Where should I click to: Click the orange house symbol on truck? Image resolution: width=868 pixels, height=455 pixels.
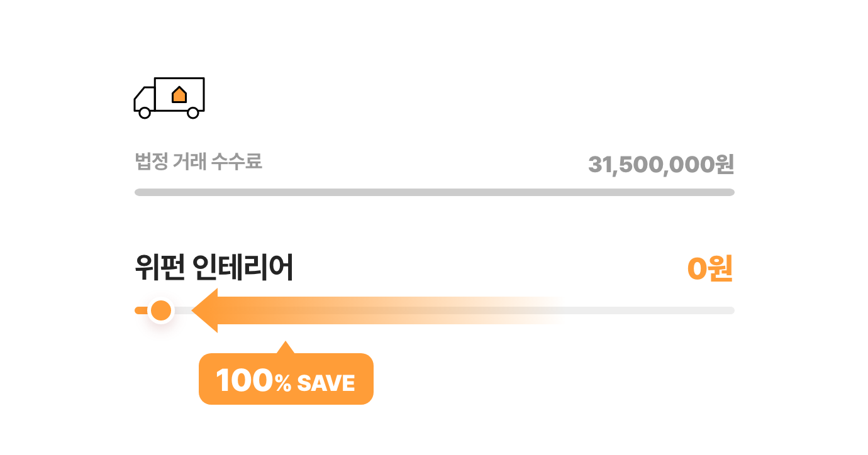179,94
